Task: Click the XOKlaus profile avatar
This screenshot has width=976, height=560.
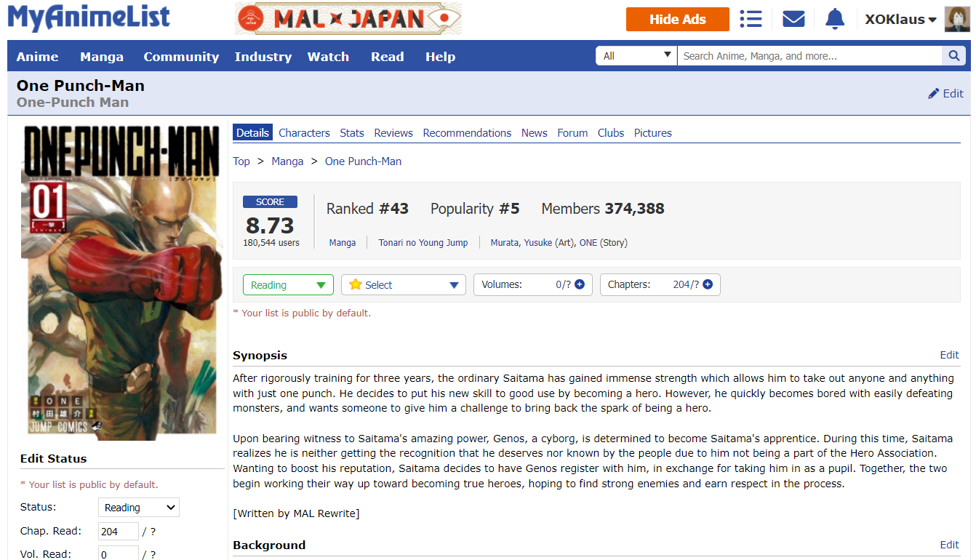Action: pos(956,20)
